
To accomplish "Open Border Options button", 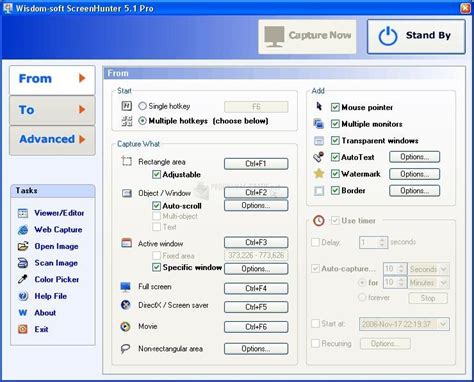I will pyautogui.click(x=415, y=191).
